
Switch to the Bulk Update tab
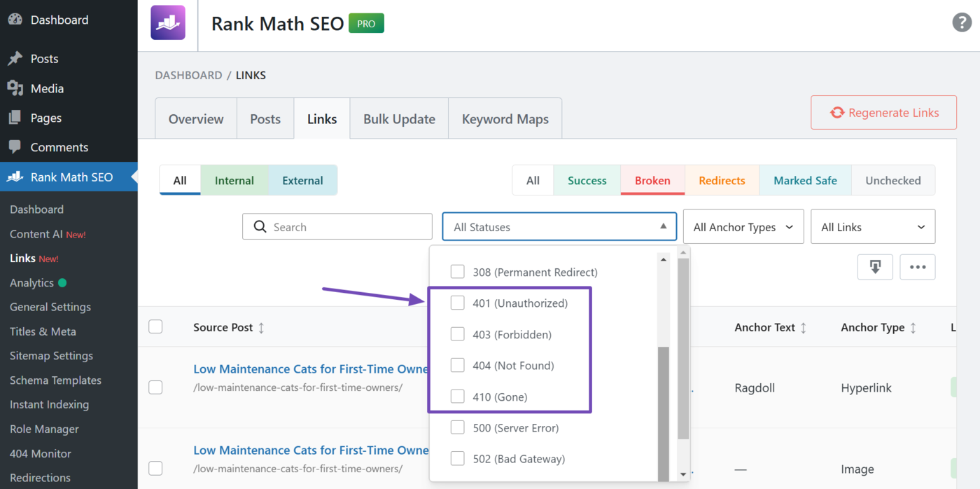[398, 118]
